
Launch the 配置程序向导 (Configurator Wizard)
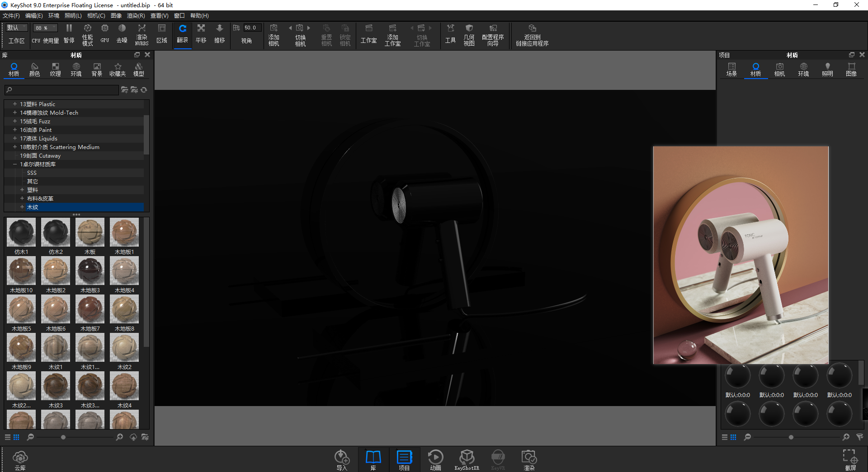(493, 35)
